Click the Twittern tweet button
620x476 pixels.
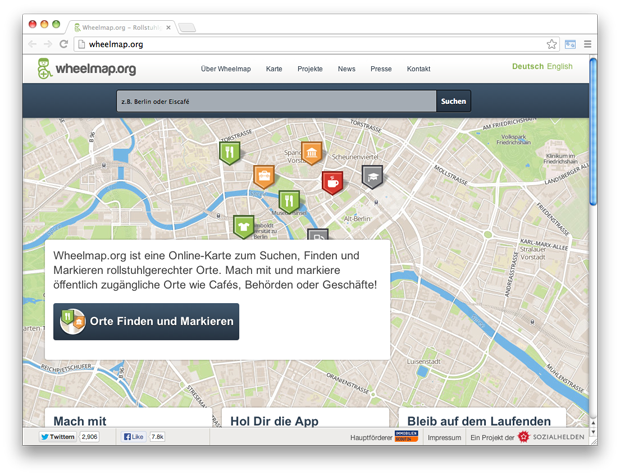pyautogui.click(x=58, y=436)
